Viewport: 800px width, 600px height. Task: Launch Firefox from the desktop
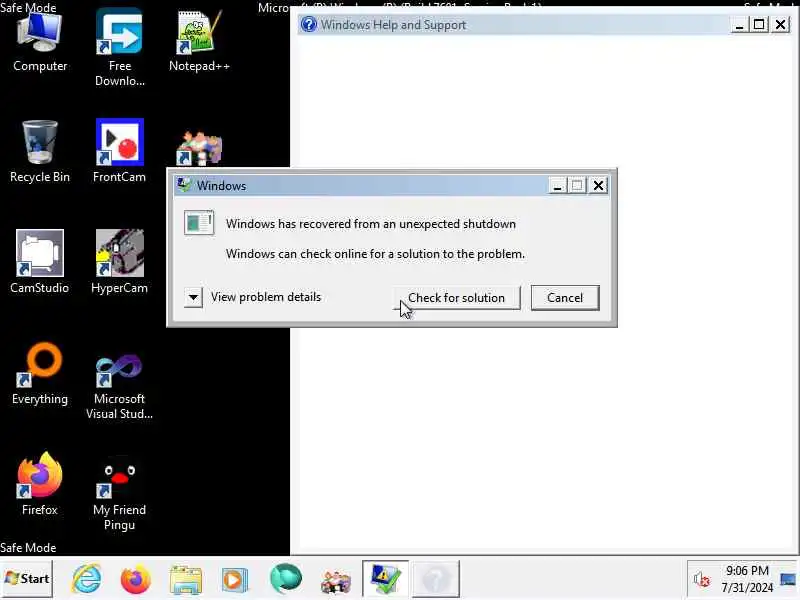click(40, 484)
